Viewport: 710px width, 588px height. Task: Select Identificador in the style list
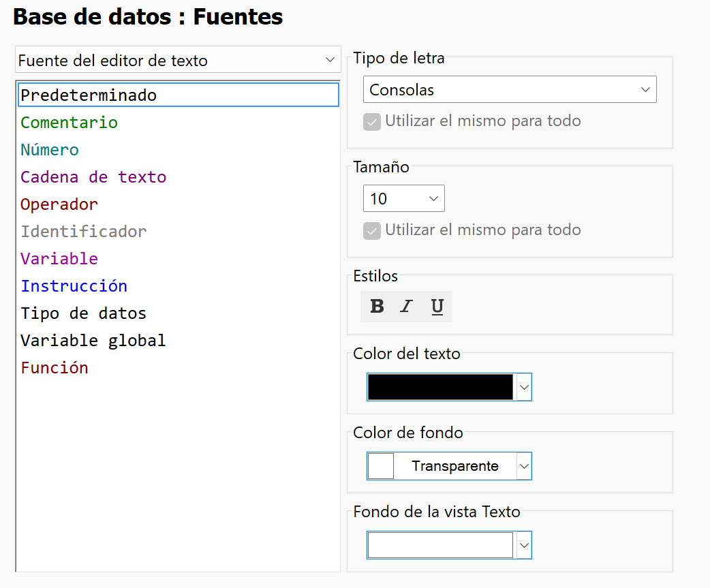[x=83, y=231]
